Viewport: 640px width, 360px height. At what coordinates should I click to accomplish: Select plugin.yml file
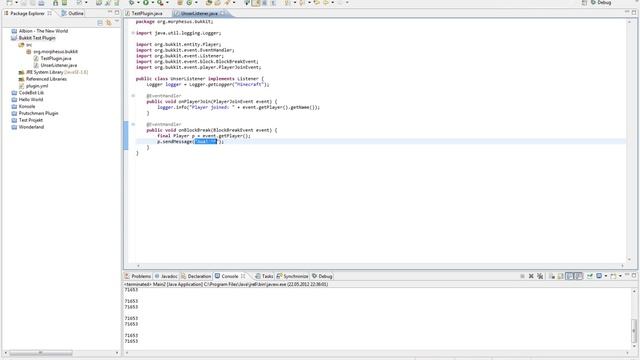[x=33, y=86]
